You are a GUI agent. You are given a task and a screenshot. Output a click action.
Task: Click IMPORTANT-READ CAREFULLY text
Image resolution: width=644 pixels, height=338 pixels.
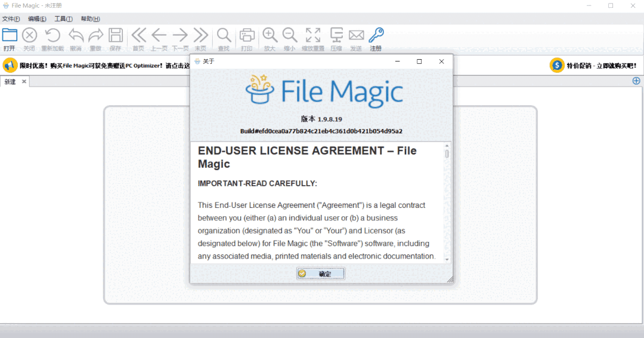pos(258,183)
